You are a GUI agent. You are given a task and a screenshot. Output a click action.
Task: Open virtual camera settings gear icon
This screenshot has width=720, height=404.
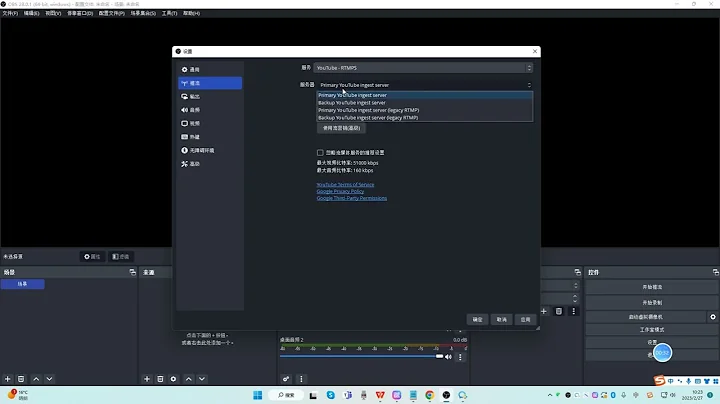pos(713,317)
